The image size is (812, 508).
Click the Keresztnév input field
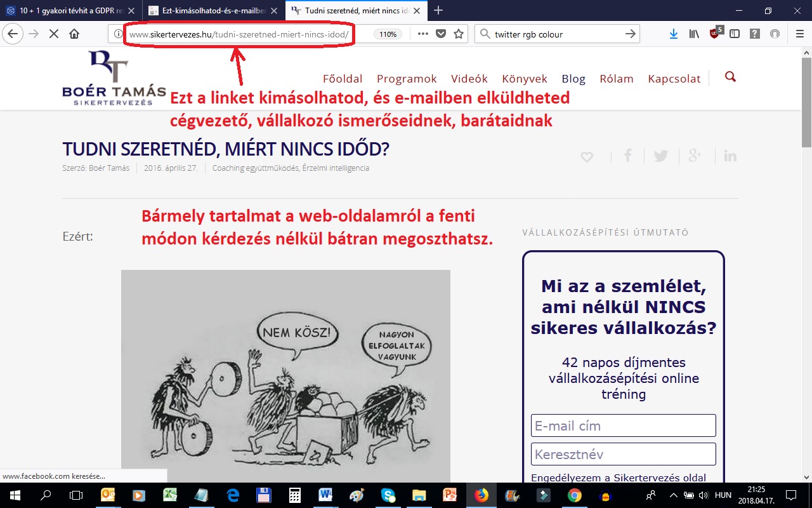624,454
